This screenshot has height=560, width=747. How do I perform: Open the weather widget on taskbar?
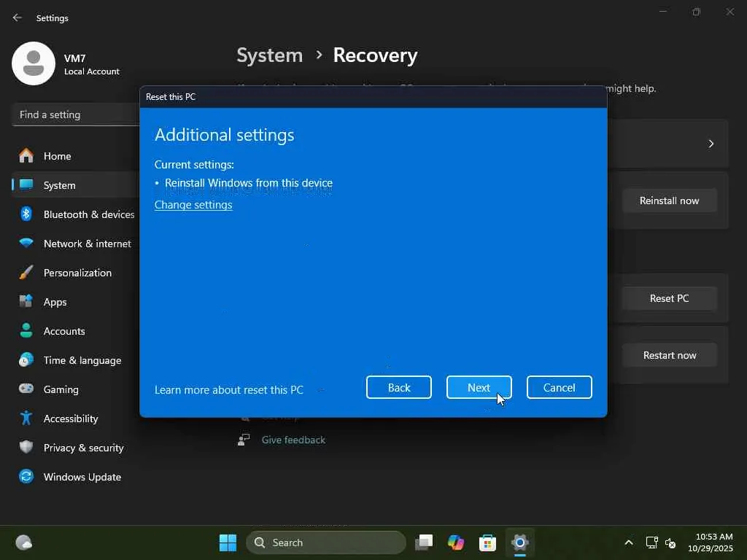(24, 542)
